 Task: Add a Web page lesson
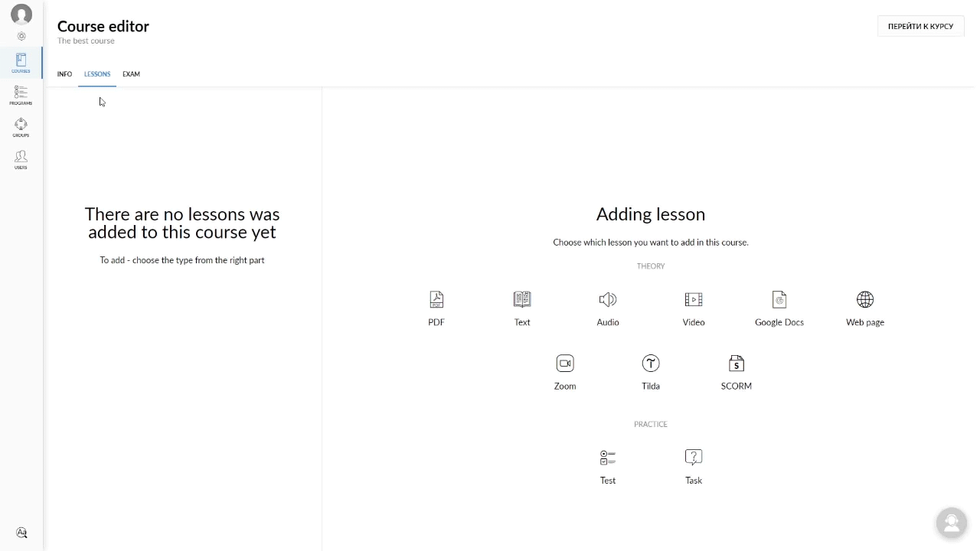click(865, 300)
